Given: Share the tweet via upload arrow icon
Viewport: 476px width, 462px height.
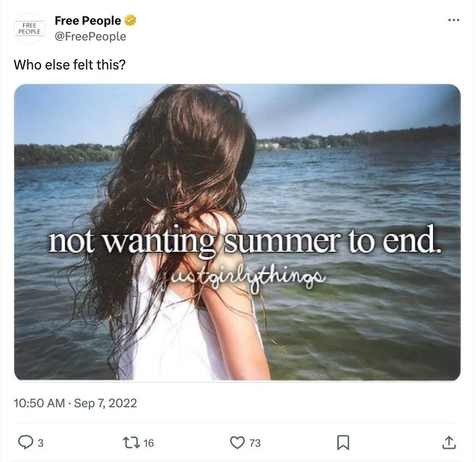Looking at the screenshot, I should (449, 443).
